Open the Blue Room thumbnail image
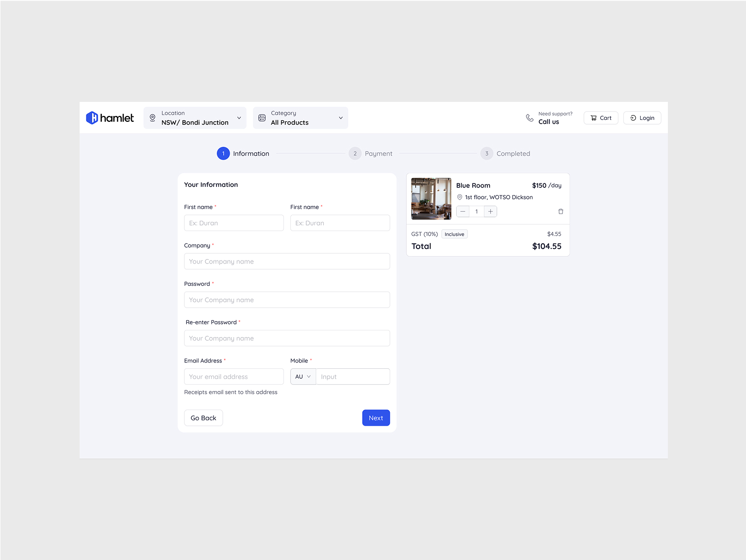Image resolution: width=746 pixels, height=560 pixels. pyautogui.click(x=431, y=198)
